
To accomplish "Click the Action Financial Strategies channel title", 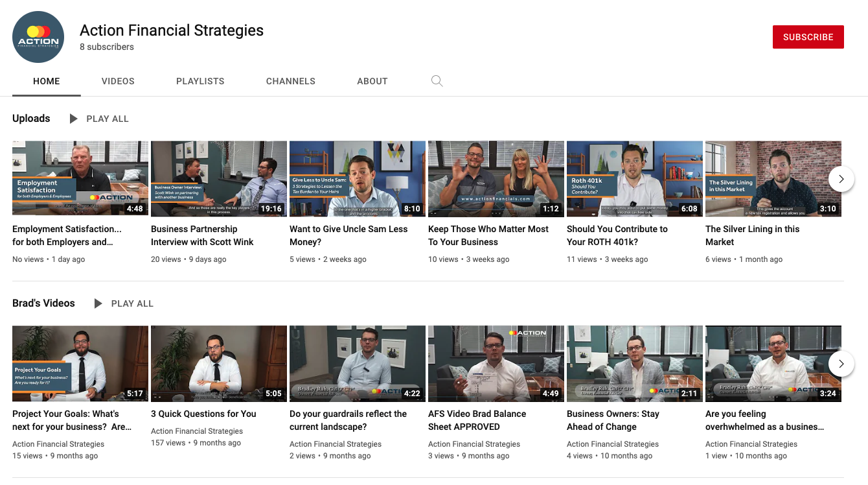I will 172,30.
